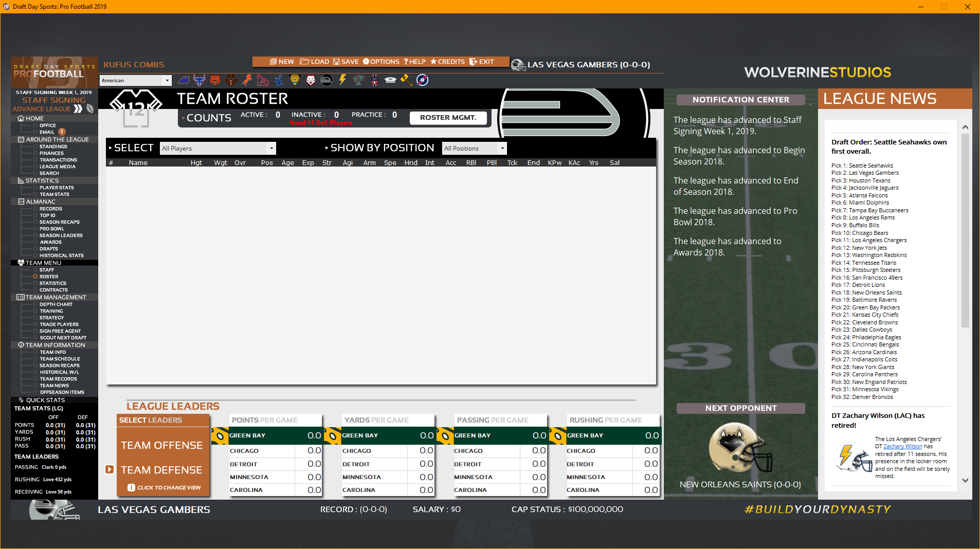Screen dimensions: 980x549
Task: Open the Options menu
Action: click(x=381, y=62)
